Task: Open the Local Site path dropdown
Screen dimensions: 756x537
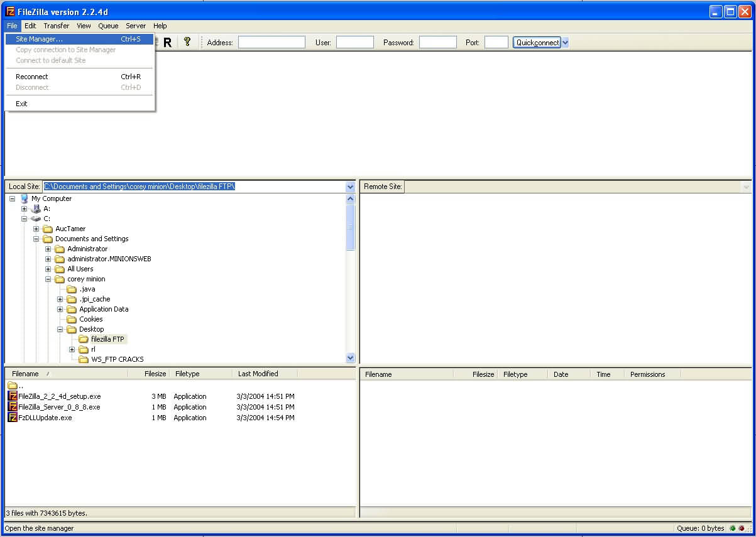Action: tap(350, 187)
